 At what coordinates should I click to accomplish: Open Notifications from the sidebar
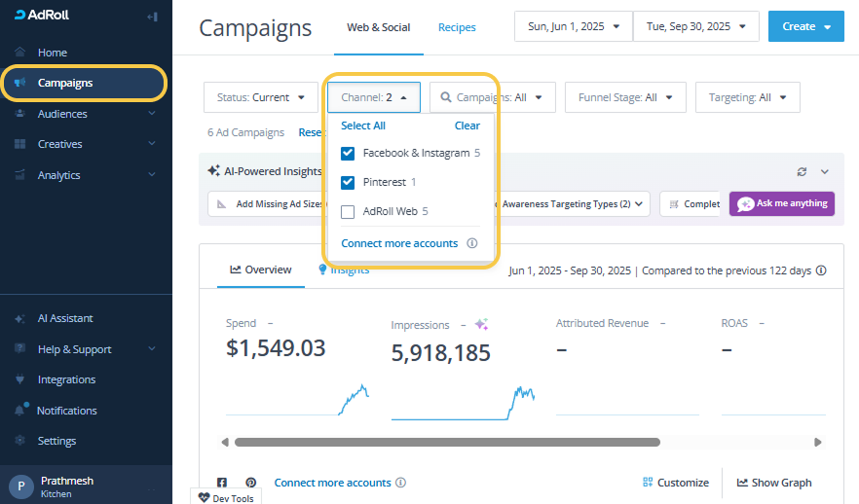pos(66,411)
